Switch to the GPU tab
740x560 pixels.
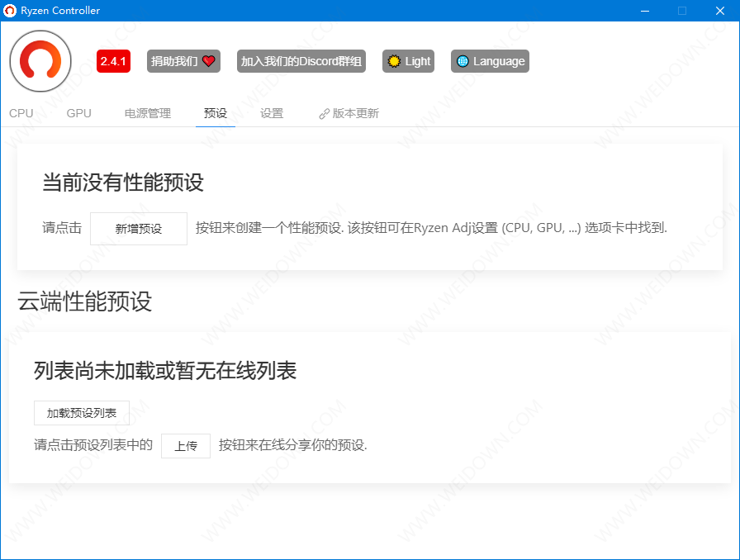pyautogui.click(x=78, y=113)
